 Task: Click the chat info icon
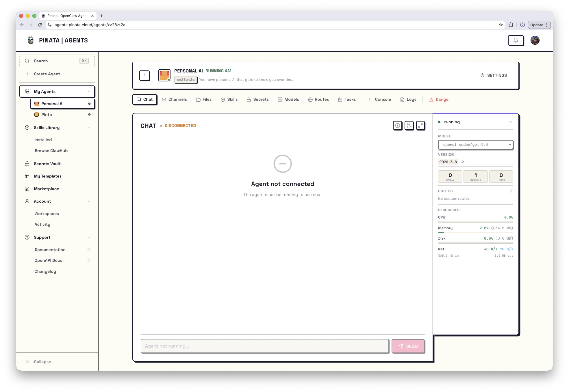pos(398,126)
